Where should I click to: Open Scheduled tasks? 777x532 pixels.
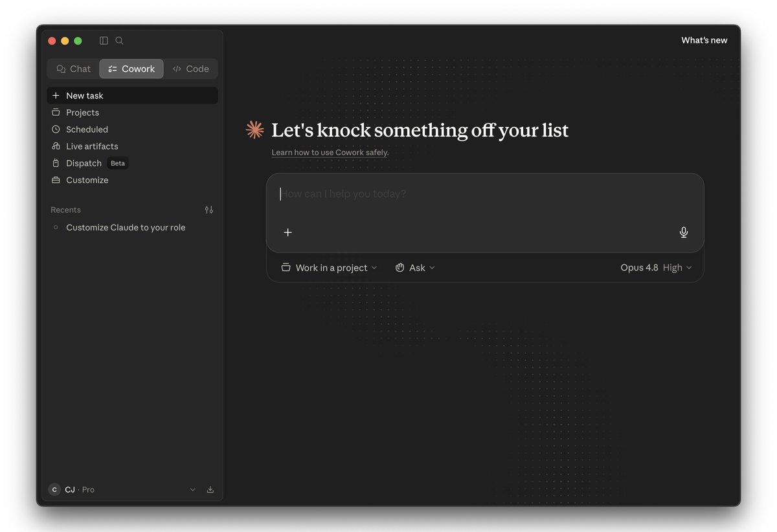point(132,129)
